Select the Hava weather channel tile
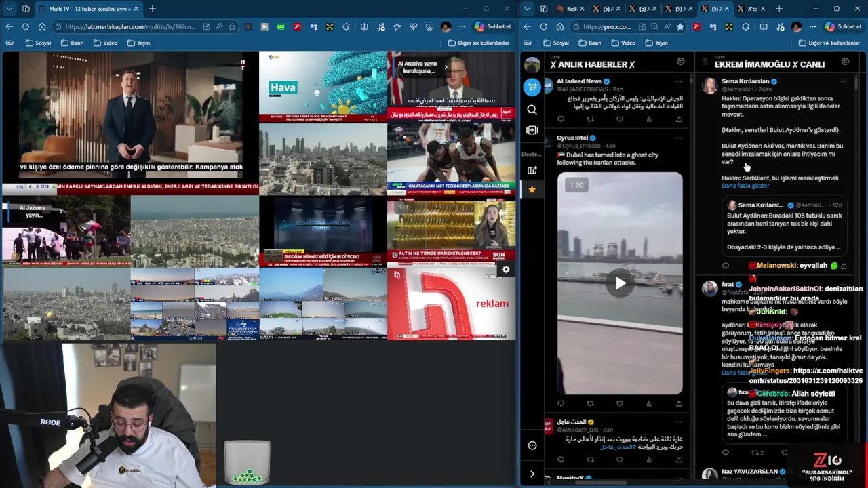Viewport: 868px width, 488px height. pyautogui.click(x=323, y=86)
